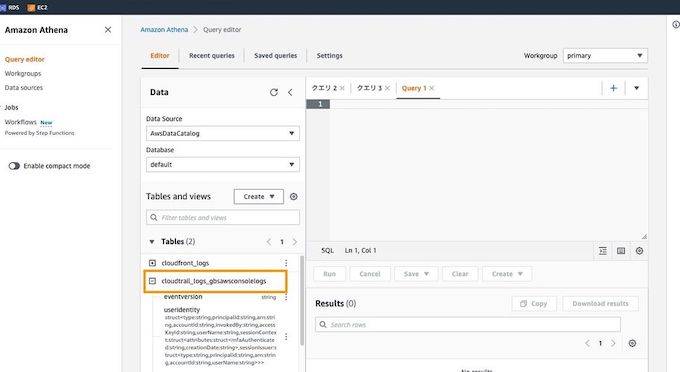Click the magnifier in filter tables field
The width and height of the screenshot is (680, 372).
point(154,217)
